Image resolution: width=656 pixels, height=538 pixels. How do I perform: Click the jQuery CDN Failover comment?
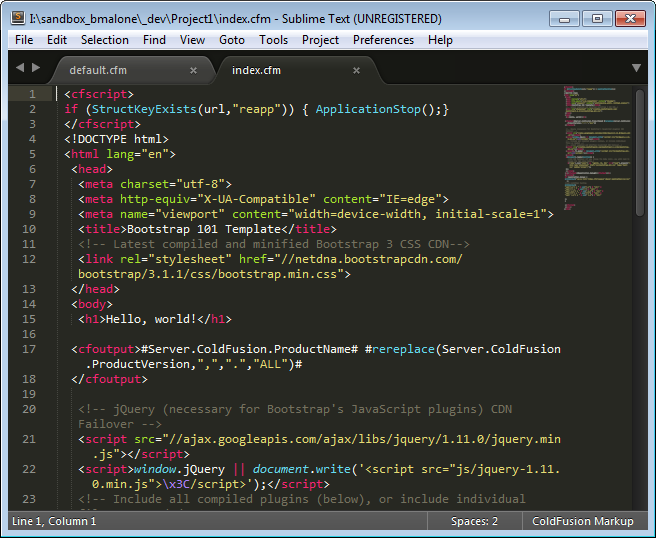[x=295, y=417]
